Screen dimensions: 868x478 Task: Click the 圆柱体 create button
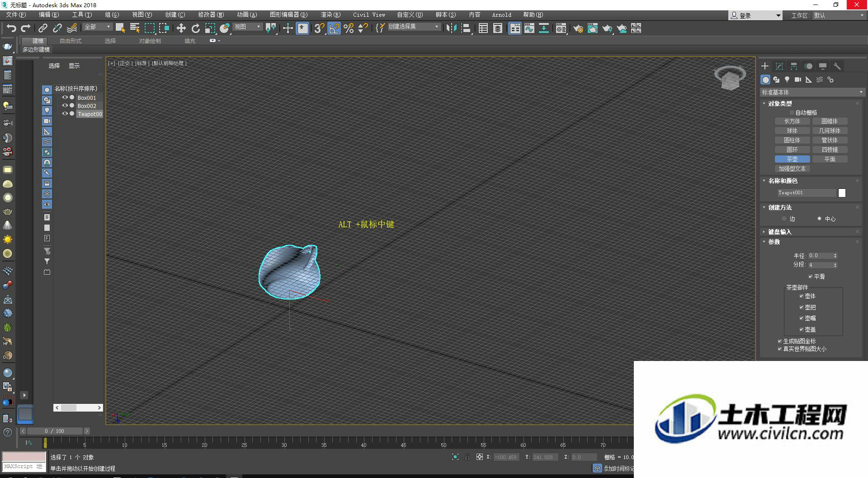(x=792, y=140)
